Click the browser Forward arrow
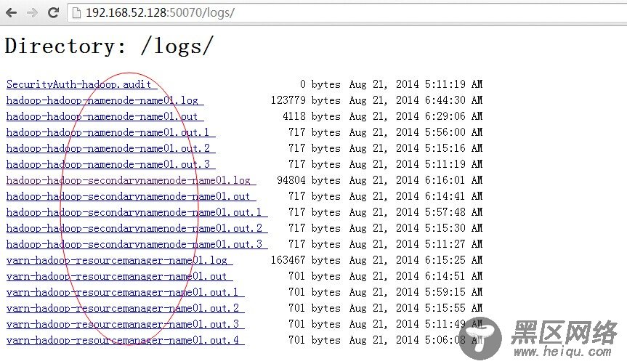Image resolution: width=627 pixels, height=364 pixels. pos(32,13)
